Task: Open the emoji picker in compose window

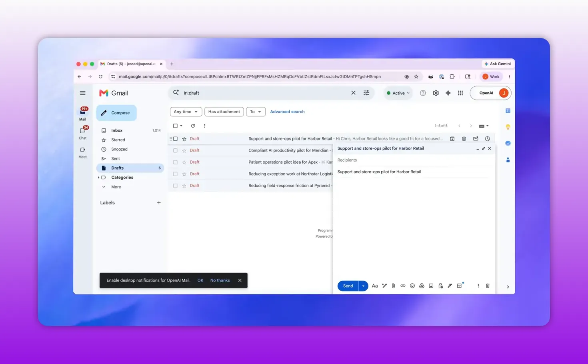Action: 412,286
